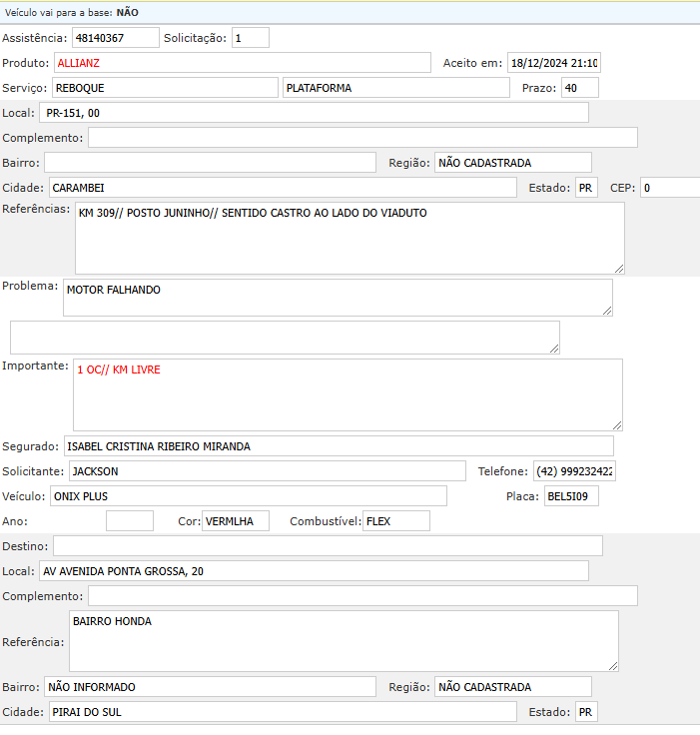Focus the empty Ano field

pyautogui.click(x=130, y=520)
